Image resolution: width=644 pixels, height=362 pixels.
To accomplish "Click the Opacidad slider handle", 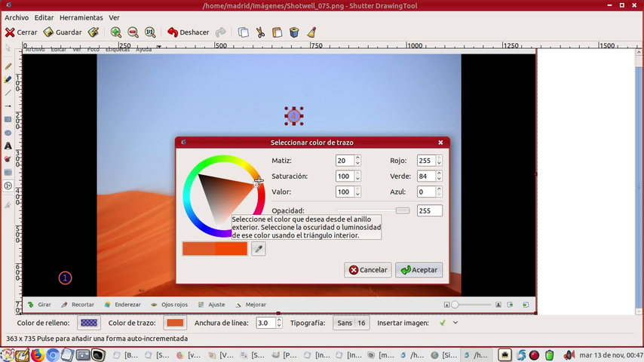I will 403,211.
